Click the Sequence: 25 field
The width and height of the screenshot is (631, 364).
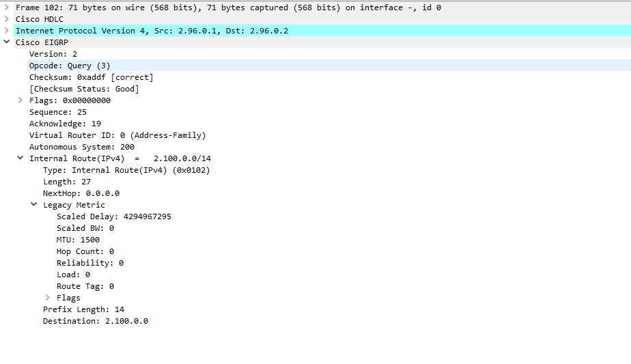[x=58, y=112]
